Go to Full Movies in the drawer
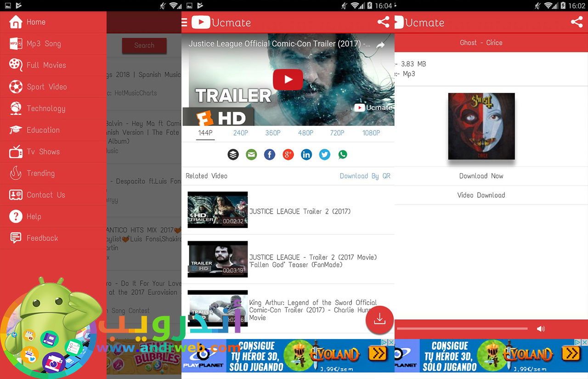This screenshot has height=379, width=588. pos(53,65)
